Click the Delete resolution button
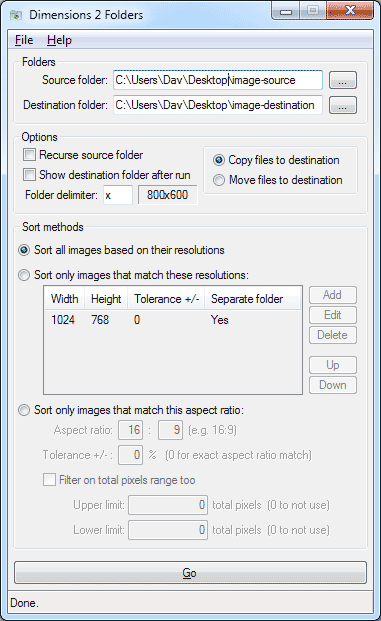Image resolution: width=381 pixels, height=621 pixels. [x=333, y=335]
